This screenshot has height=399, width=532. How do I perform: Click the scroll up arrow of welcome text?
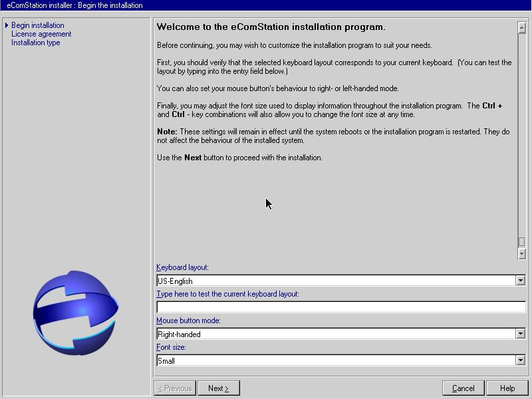pos(522,28)
